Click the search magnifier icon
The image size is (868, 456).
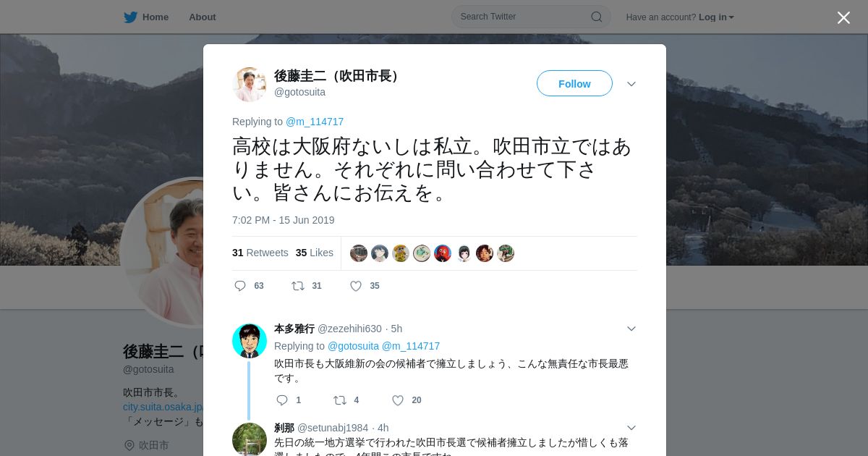(x=597, y=17)
